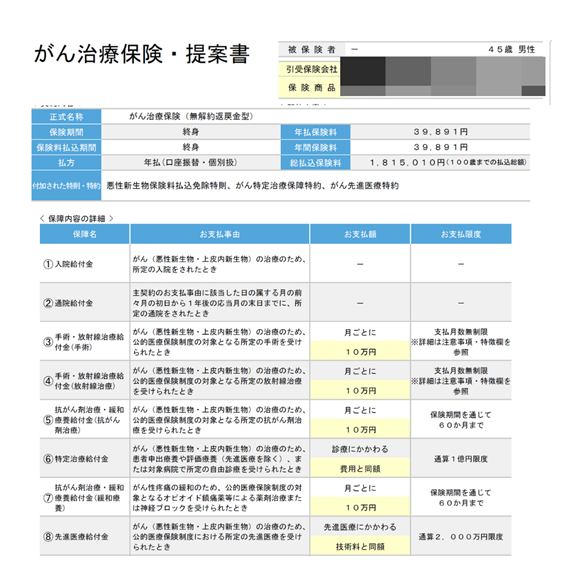Screen dimensions: 567x567
Task: Click the お支払事由 column header
Action: [x=220, y=234]
